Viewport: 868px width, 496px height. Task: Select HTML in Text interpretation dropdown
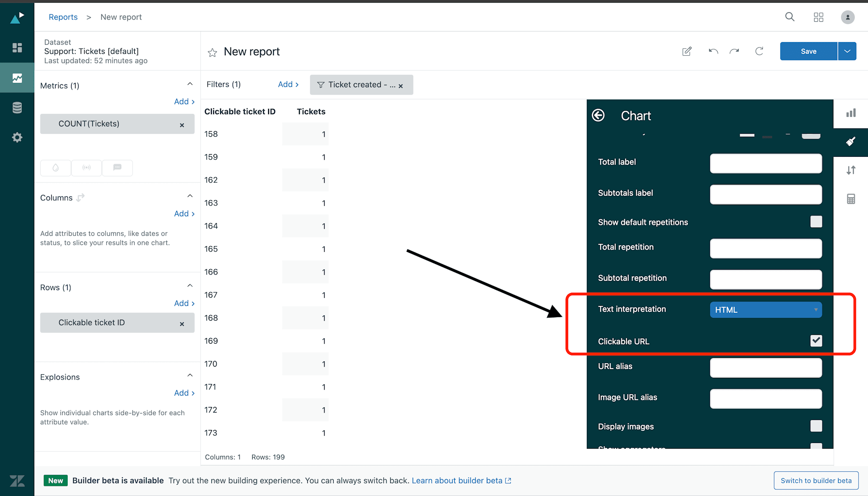[x=766, y=309]
